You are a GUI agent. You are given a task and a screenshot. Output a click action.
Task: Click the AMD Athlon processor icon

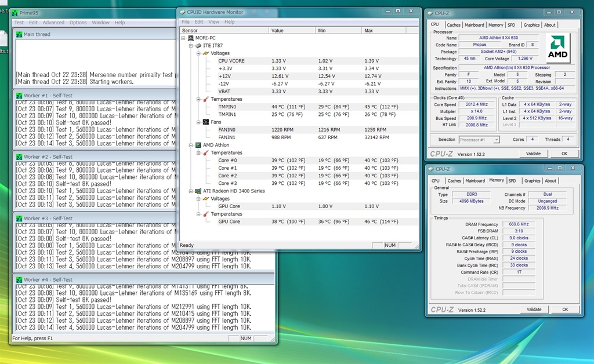(197, 145)
